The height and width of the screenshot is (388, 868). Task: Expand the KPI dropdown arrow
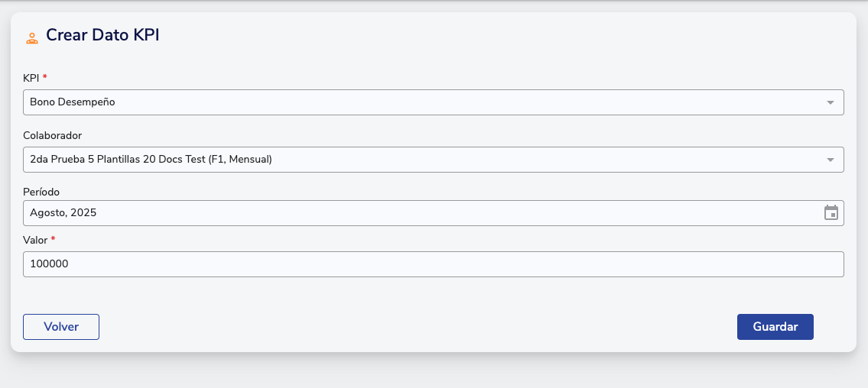click(x=831, y=102)
